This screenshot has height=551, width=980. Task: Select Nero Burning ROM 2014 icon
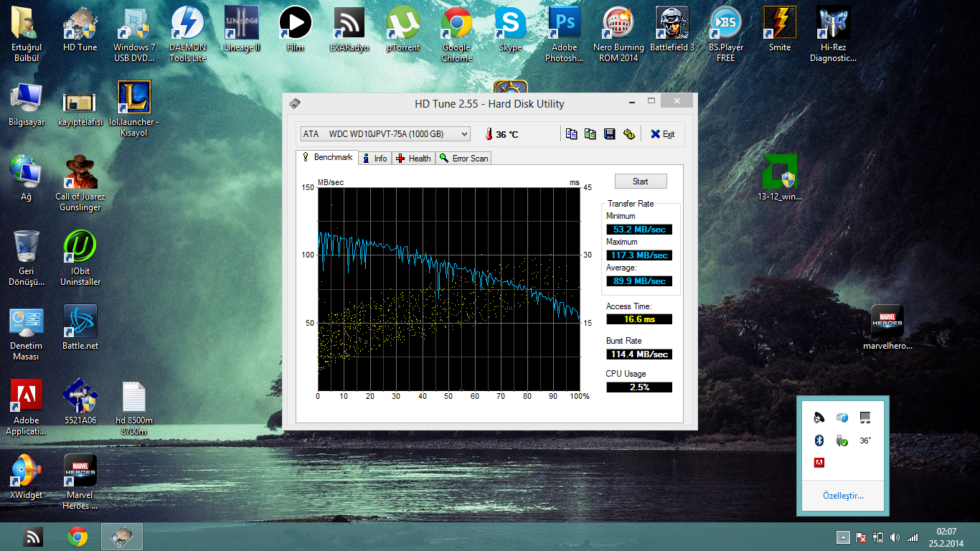(618, 34)
